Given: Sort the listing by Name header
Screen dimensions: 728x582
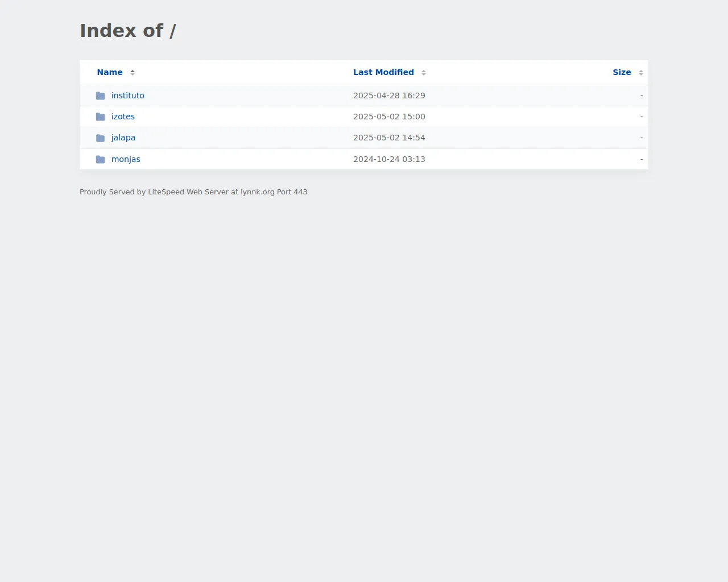Looking at the screenshot, I should [x=110, y=72].
